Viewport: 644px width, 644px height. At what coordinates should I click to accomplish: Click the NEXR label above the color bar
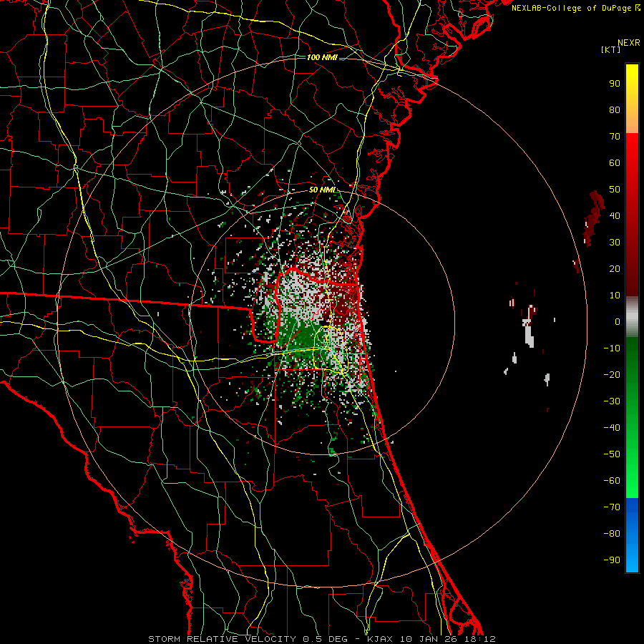pyautogui.click(x=629, y=43)
